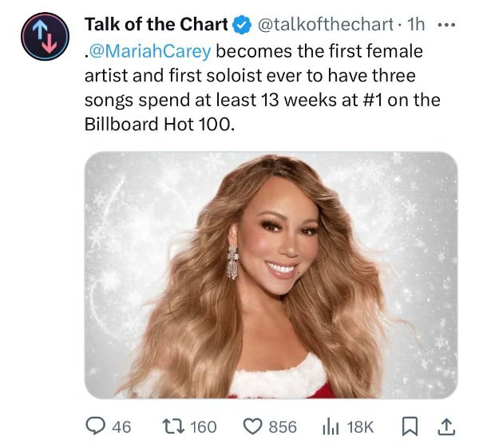Open the three-dot more options menu
The height and width of the screenshot is (448, 479).
pyautogui.click(x=447, y=25)
